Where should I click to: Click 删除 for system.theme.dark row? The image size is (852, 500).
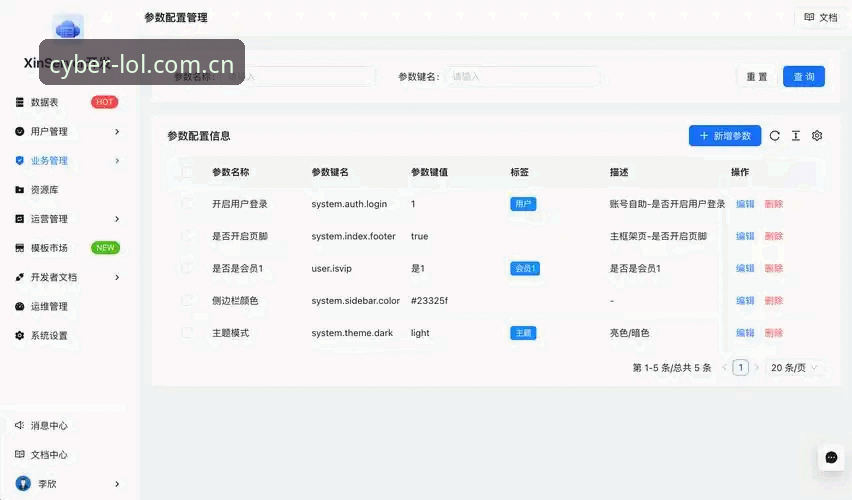tap(774, 333)
